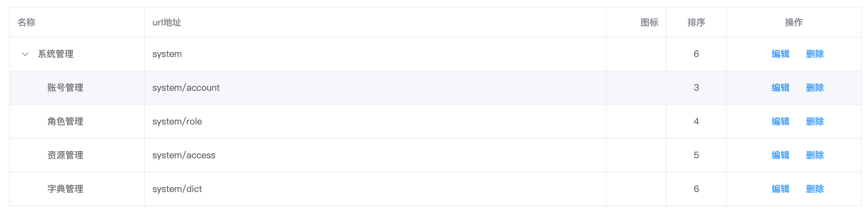Edit the 账号管理 entry
The image size is (868, 216).
pyautogui.click(x=781, y=88)
